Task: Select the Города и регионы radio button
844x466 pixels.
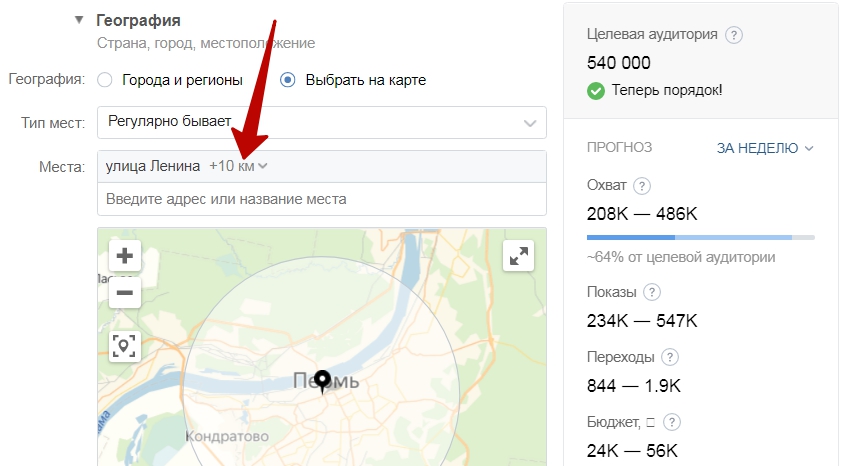Action: coord(105,80)
